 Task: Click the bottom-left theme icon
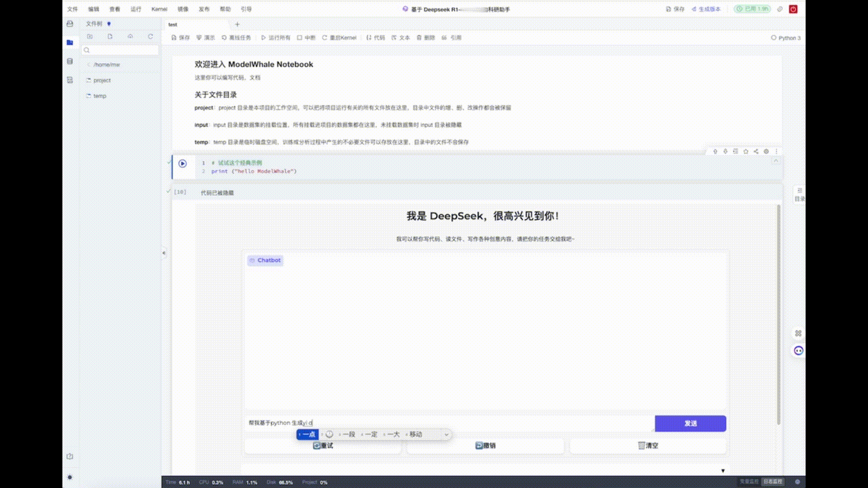point(70,477)
